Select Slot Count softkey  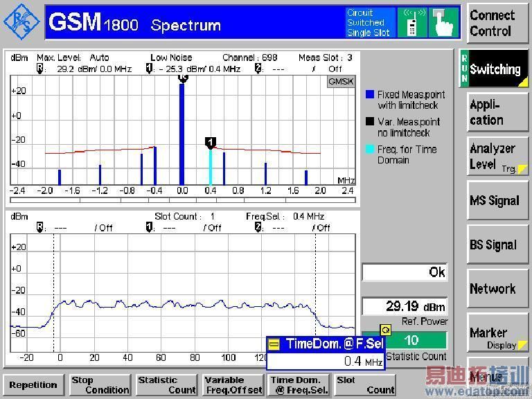[365, 385]
